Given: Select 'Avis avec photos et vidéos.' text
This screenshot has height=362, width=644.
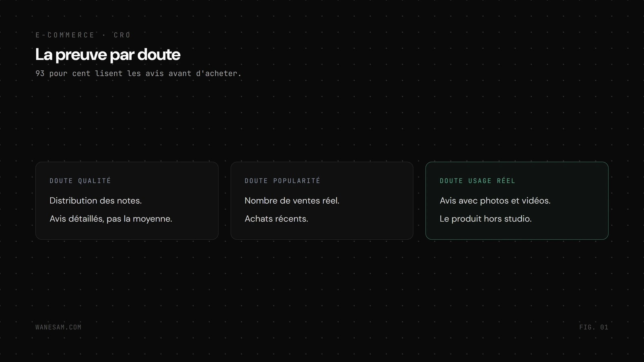Looking at the screenshot, I should click(x=495, y=201).
